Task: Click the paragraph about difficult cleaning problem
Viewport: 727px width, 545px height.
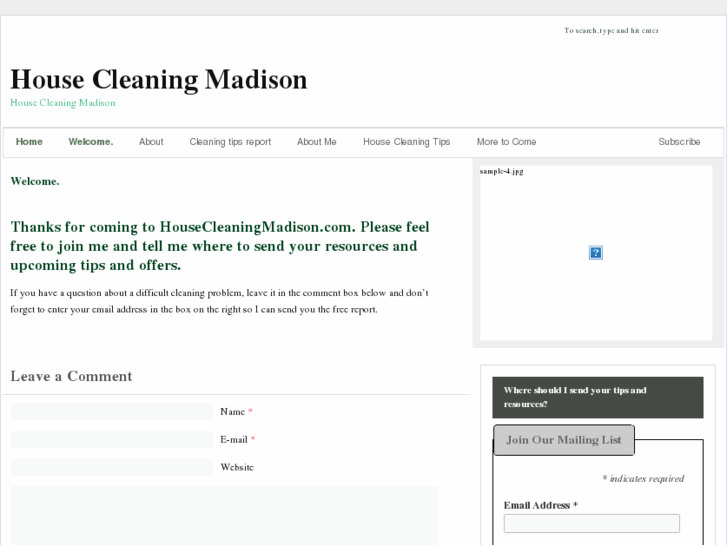Action: (219, 301)
